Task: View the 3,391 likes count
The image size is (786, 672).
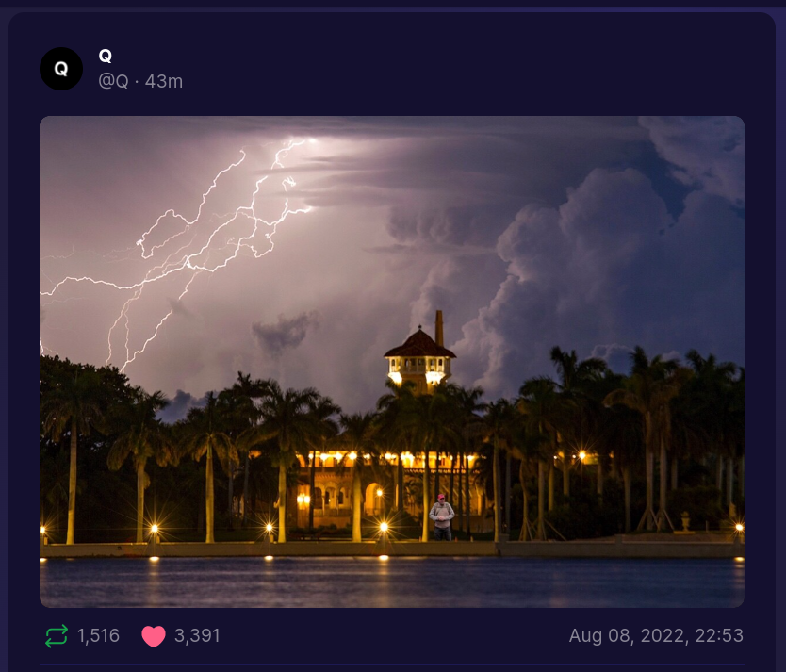Action: [197, 636]
